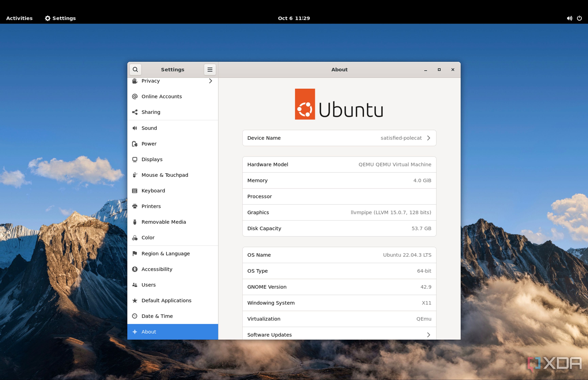
Task: Click the satisfied-polecat device name text
Action: click(401, 138)
